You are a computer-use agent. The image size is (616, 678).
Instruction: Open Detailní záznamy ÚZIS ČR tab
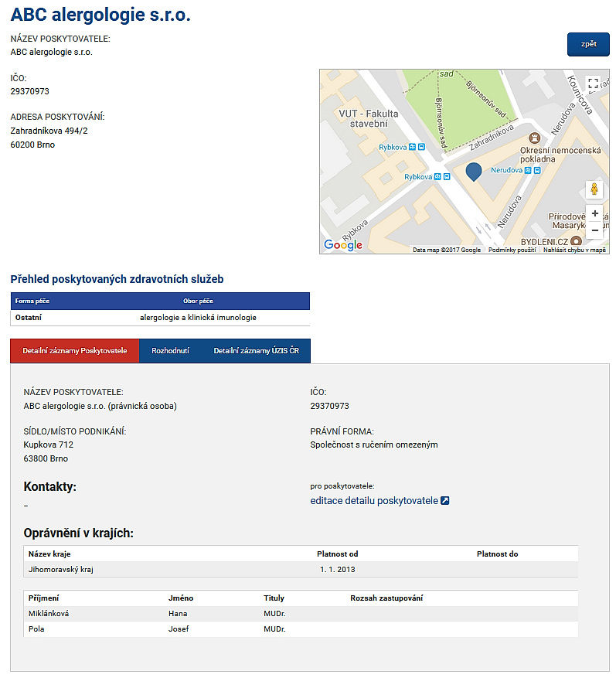click(257, 351)
